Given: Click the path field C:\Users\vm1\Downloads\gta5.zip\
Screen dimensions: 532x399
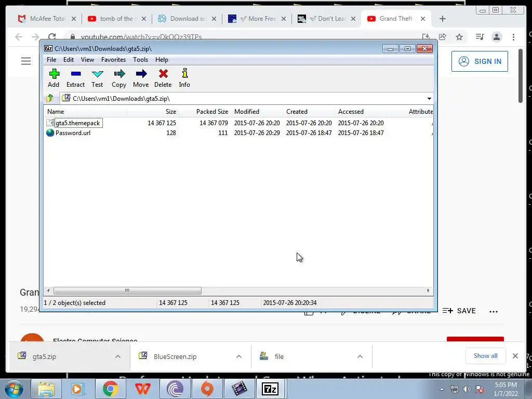Looking at the screenshot, I should 243,99.
